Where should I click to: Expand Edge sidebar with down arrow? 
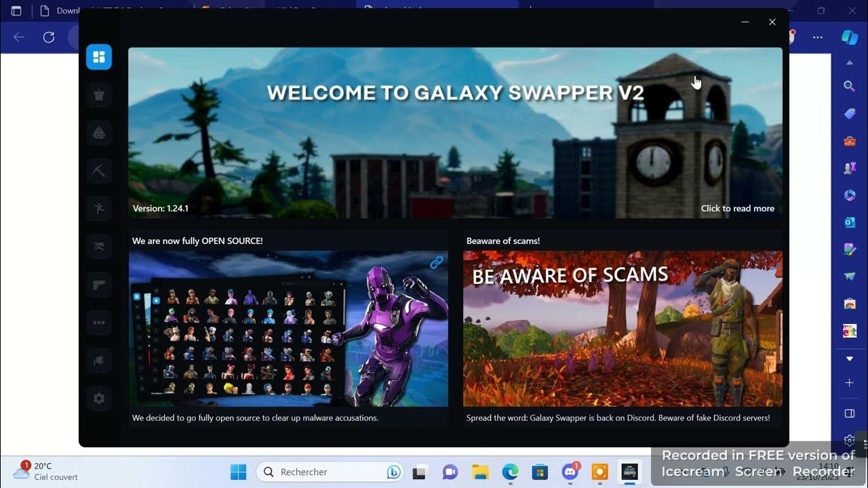click(849, 358)
